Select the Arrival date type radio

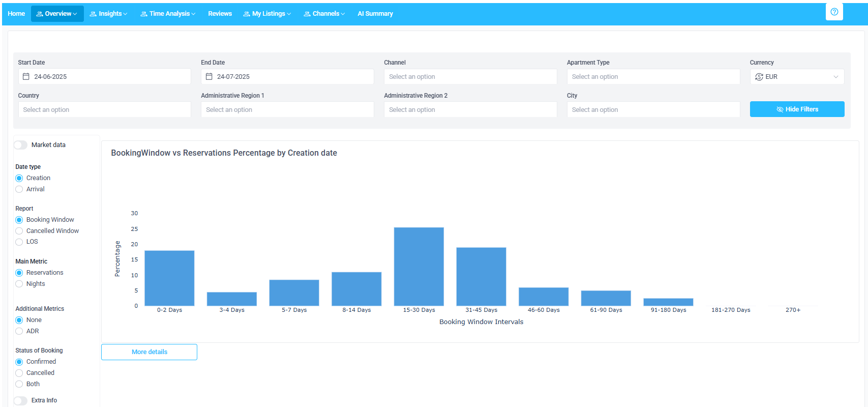point(19,189)
